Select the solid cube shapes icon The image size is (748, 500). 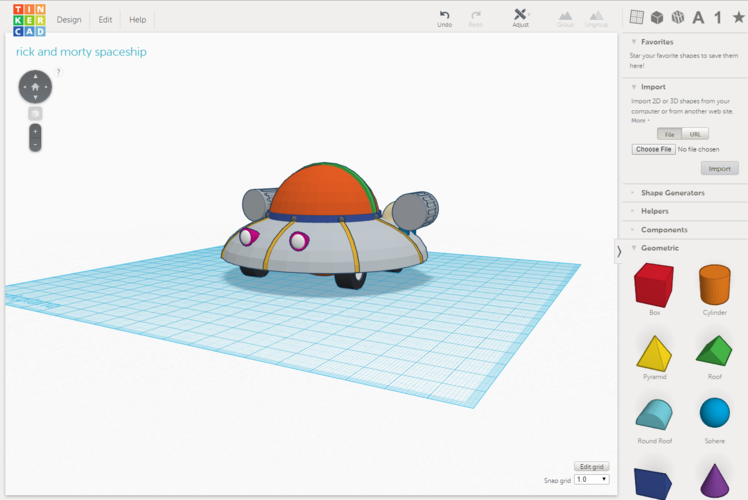(657, 18)
